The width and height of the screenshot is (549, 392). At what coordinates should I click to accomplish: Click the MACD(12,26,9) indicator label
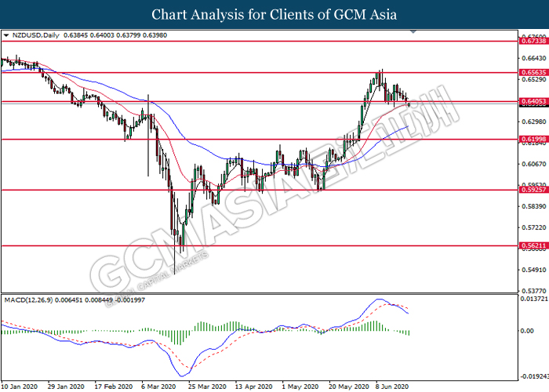[x=29, y=300]
